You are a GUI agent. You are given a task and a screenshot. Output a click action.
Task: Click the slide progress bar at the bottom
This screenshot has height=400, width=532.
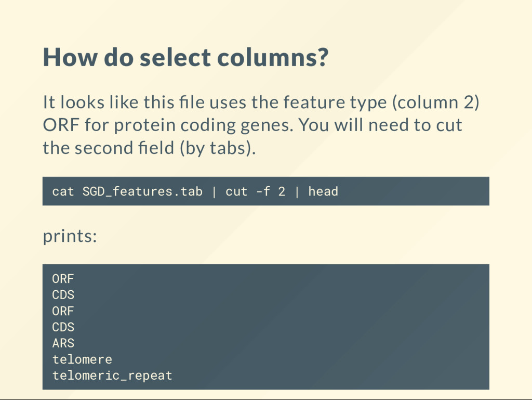(x=266, y=398)
